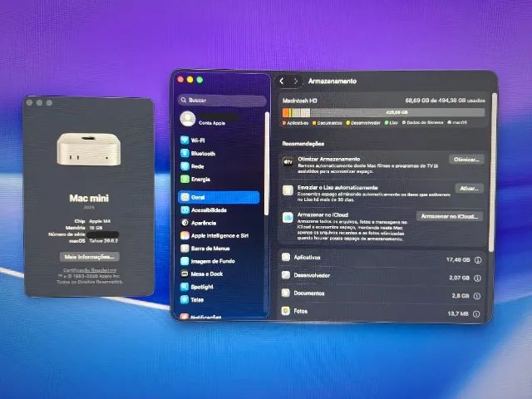The height and width of the screenshot is (399, 532).
Task: Open Spotlight icon in sidebar
Action: coord(185,287)
